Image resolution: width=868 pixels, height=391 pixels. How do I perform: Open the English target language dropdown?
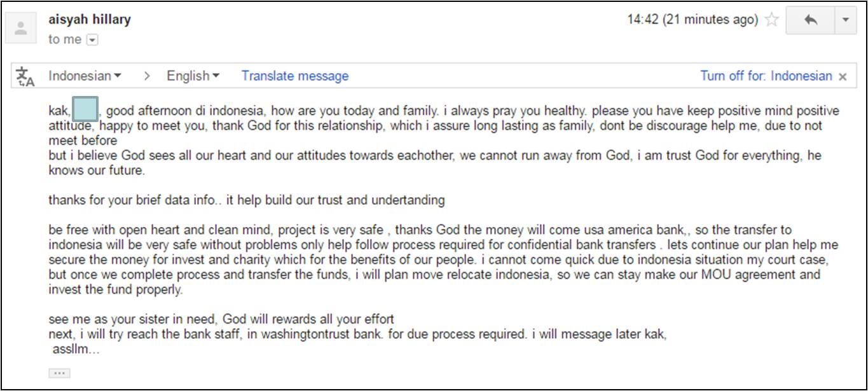tap(193, 76)
